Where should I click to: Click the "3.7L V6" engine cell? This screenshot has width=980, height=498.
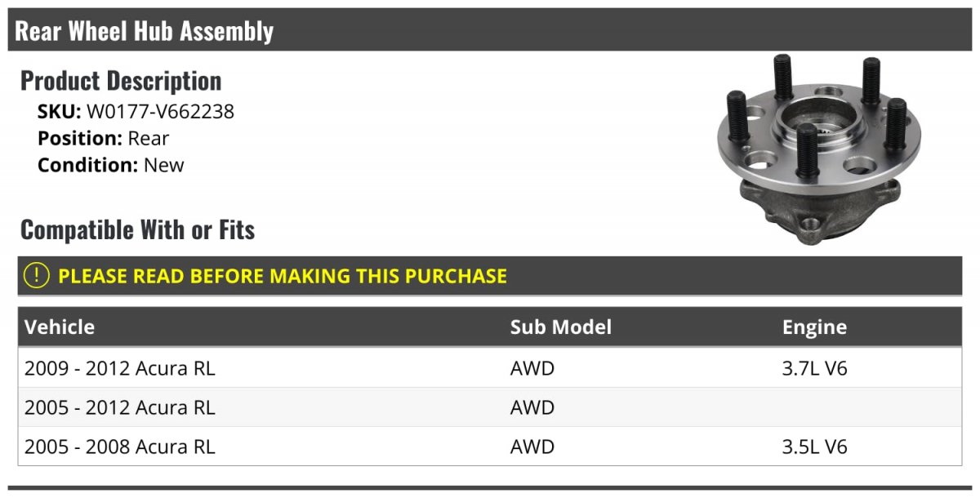[x=815, y=368]
